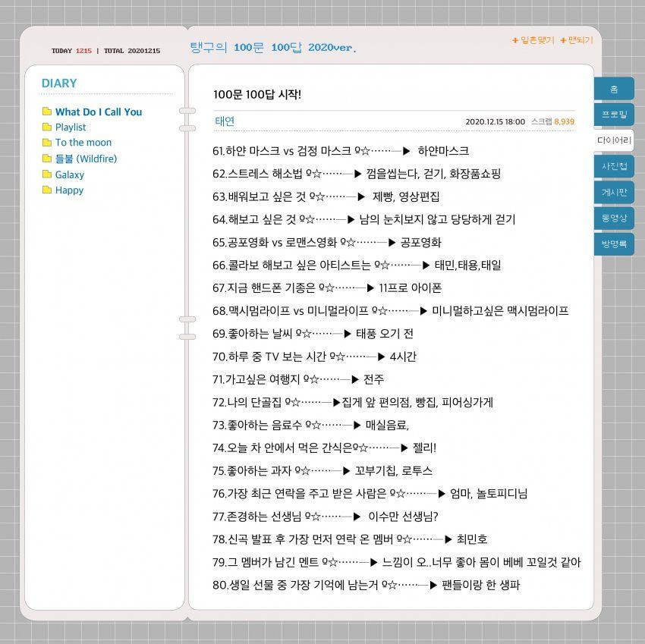
Task: Click the folder icon beside Happy
Action: pyautogui.click(x=47, y=190)
